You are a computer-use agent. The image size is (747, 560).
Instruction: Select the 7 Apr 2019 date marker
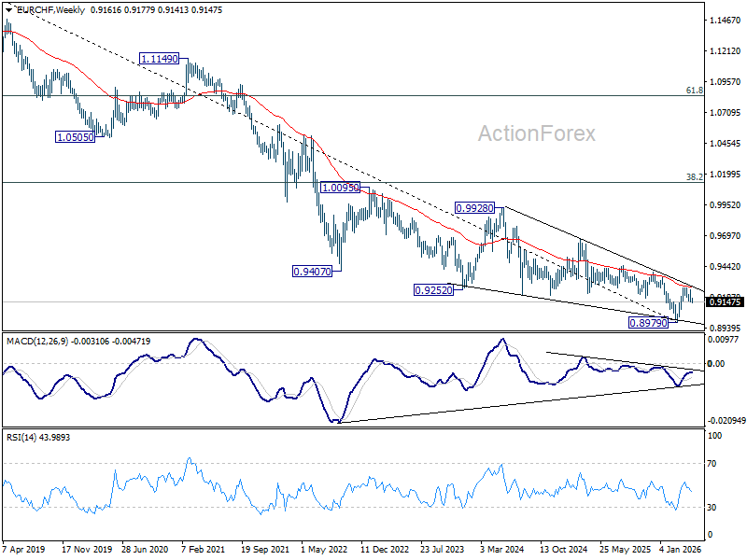pyautogui.click(x=24, y=549)
